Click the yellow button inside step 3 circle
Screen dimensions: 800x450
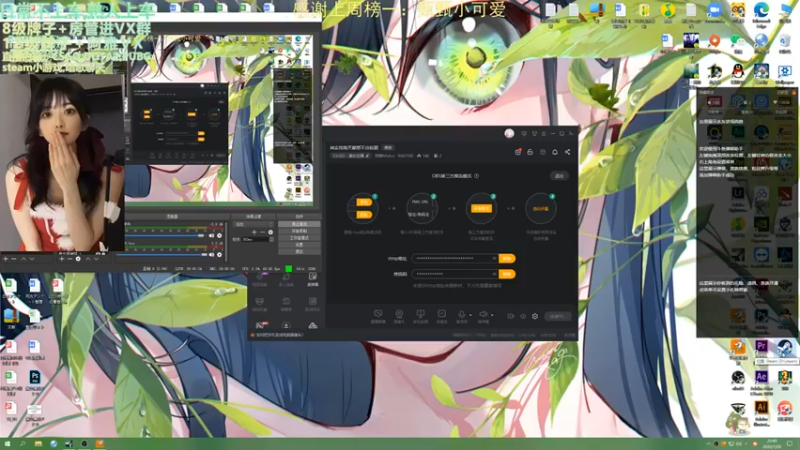[481, 208]
